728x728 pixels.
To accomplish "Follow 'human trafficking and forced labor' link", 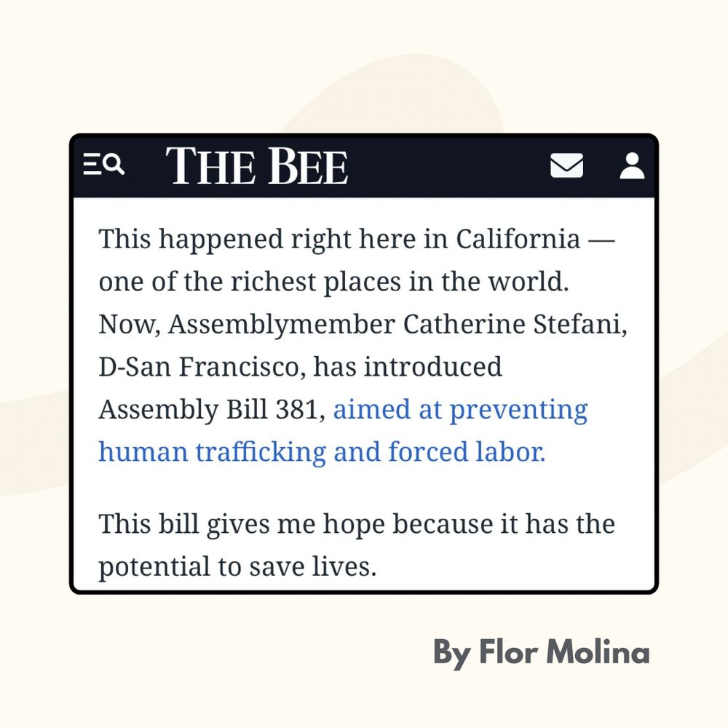I will pyautogui.click(x=322, y=452).
